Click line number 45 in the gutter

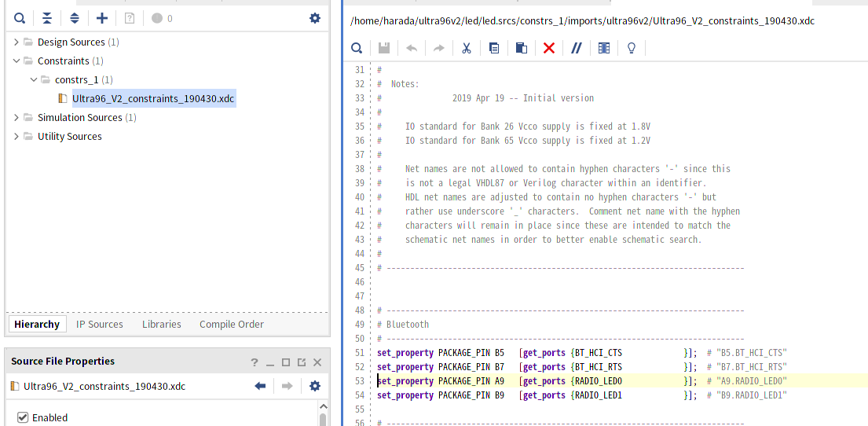(x=359, y=268)
